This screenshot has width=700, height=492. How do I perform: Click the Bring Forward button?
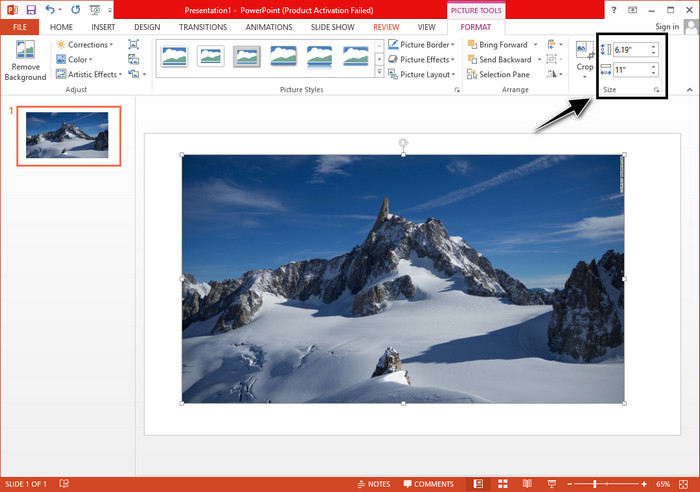click(497, 45)
